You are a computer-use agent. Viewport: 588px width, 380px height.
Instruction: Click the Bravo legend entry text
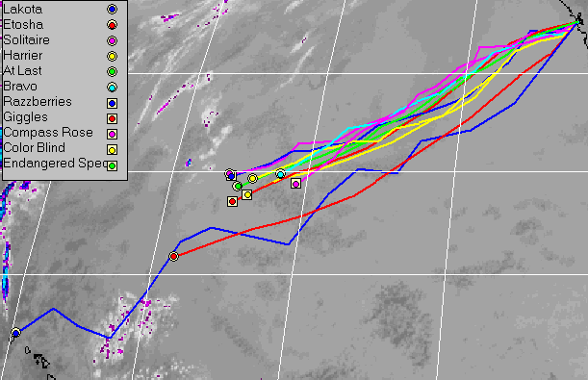click(20, 87)
